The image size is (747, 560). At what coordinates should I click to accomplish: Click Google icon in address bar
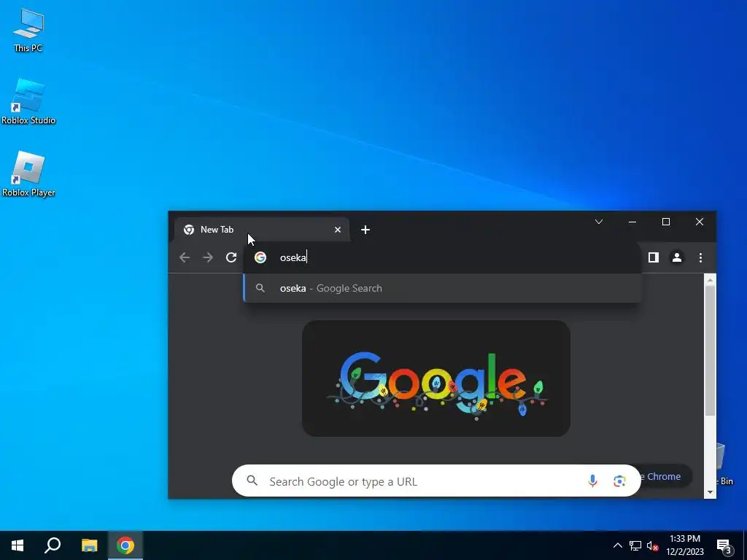tap(260, 257)
